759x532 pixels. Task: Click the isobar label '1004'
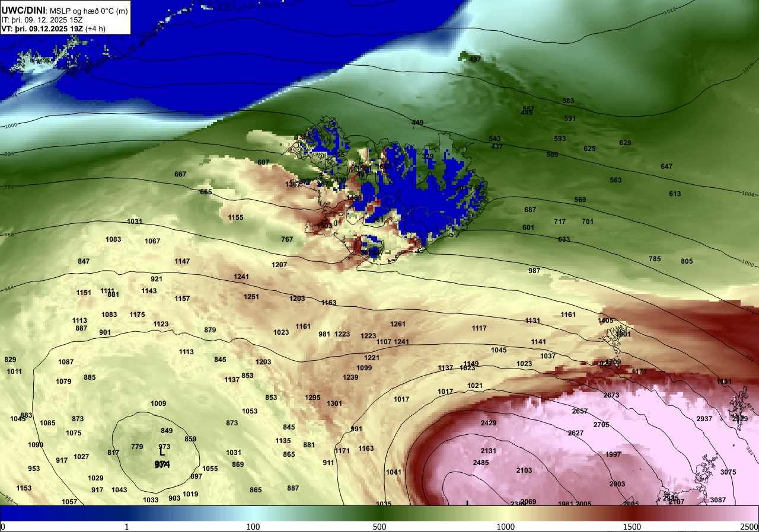coord(748,194)
